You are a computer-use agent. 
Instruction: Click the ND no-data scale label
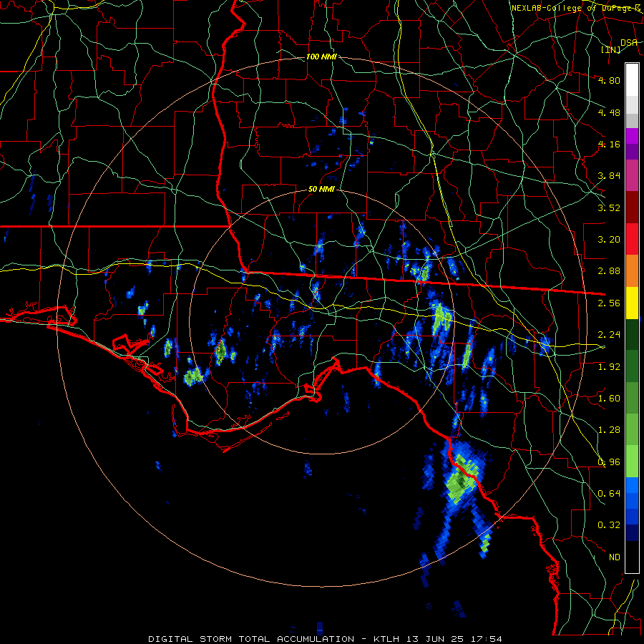click(615, 557)
